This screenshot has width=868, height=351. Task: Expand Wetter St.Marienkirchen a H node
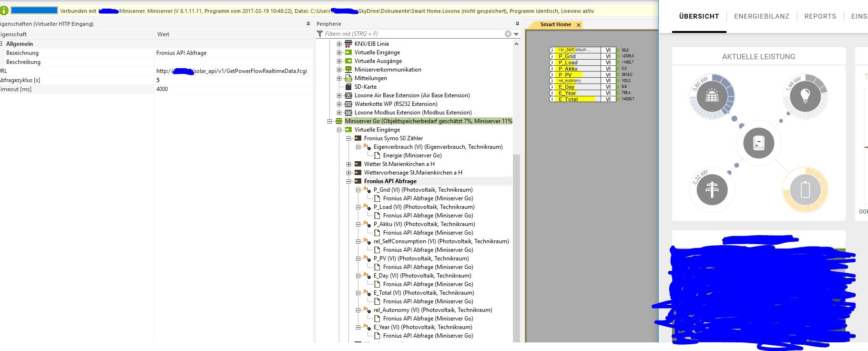(348, 164)
